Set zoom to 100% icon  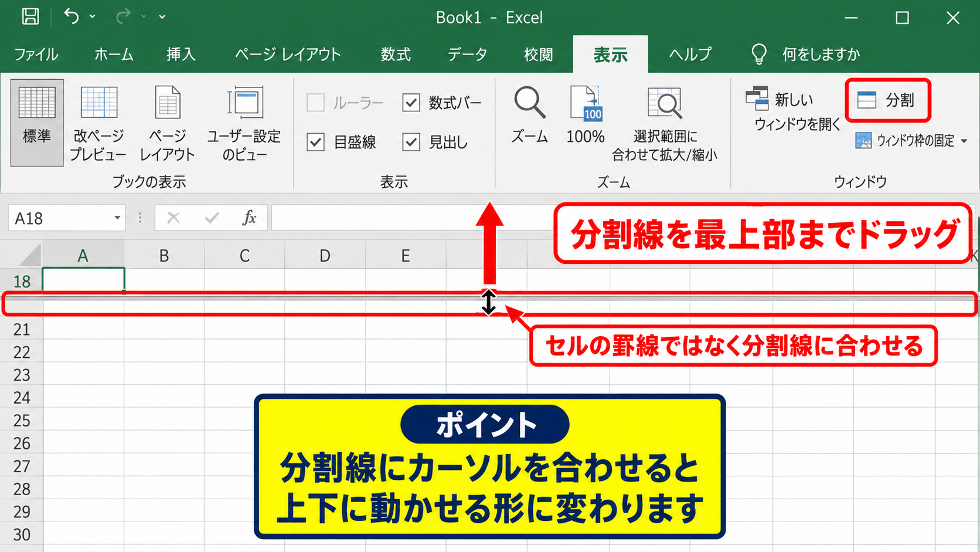586,116
